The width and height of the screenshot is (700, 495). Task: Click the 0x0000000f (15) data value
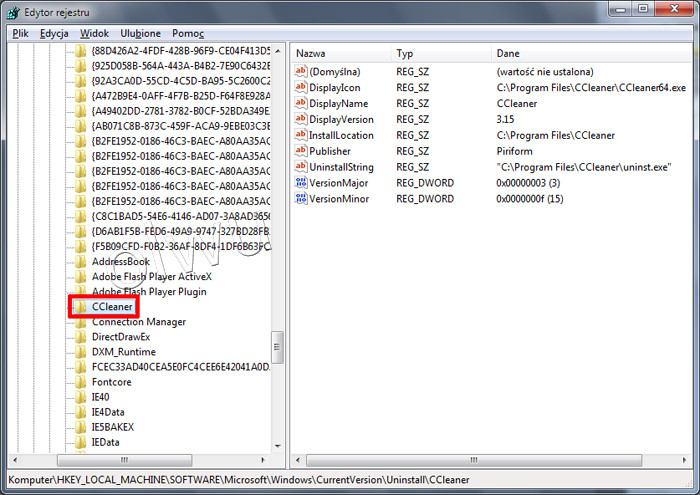530,199
